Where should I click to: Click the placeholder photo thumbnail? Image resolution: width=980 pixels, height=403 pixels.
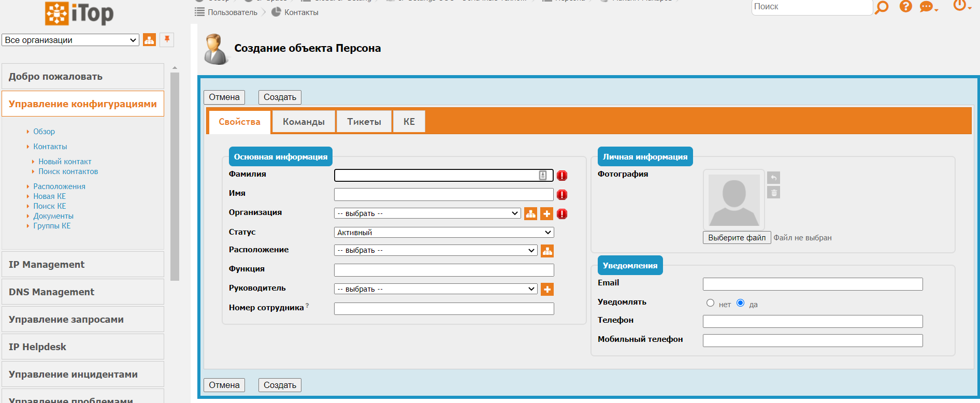coord(734,200)
